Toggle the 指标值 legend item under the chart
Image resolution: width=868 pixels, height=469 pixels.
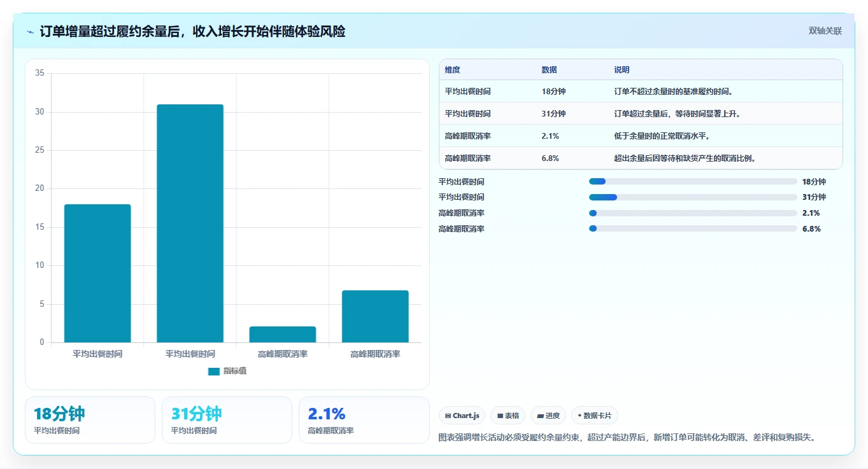[x=227, y=371]
